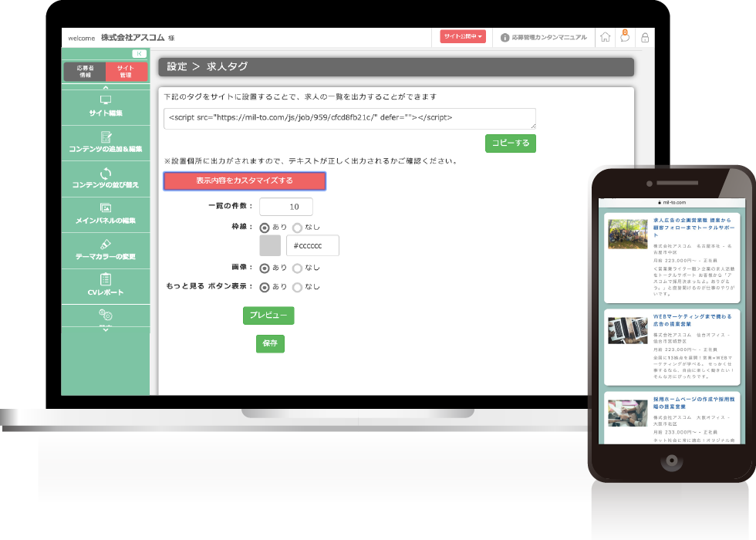Select the サイト編集 monitor icon
Image resolution: width=756 pixels, height=540 pixels.
(105, 100)
